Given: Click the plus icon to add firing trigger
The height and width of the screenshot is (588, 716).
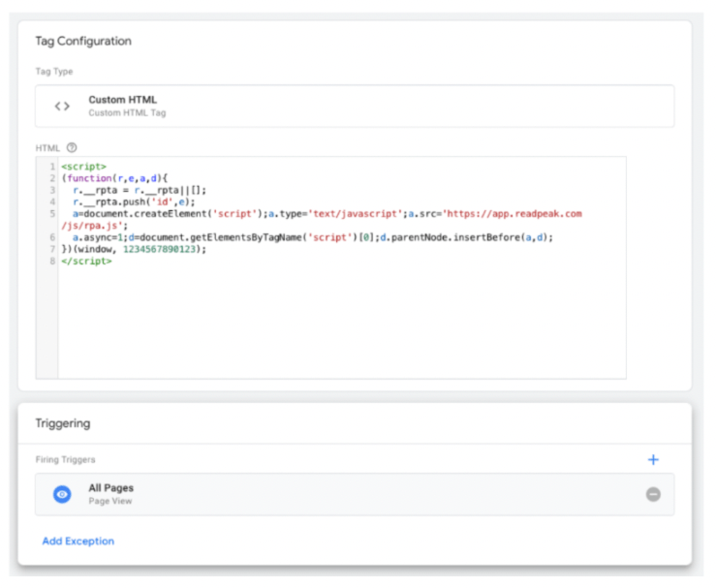Looking at the screenshot, I should pos(653,460).
